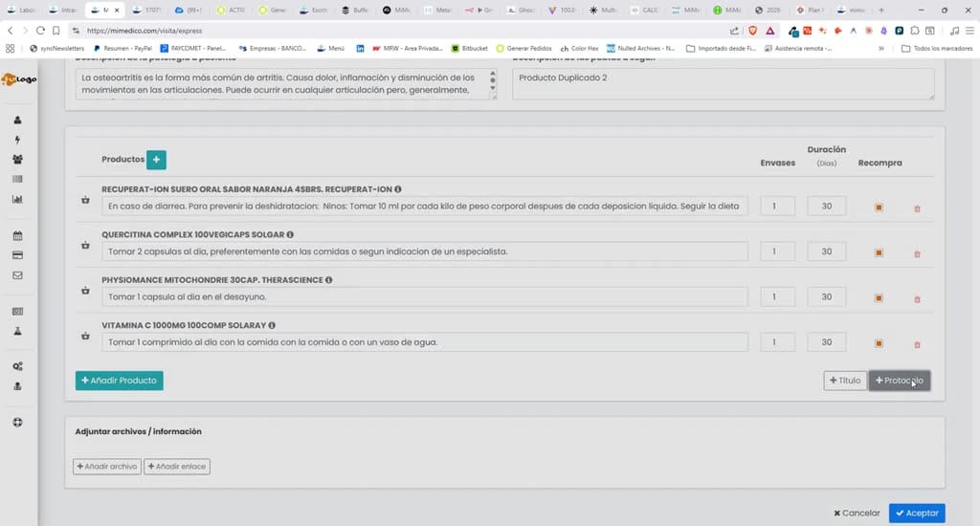Click the Producto Duplicado 2 text area
Image resolution: width=980 pixels, height=526 pixels.
(x=724, y=84)
